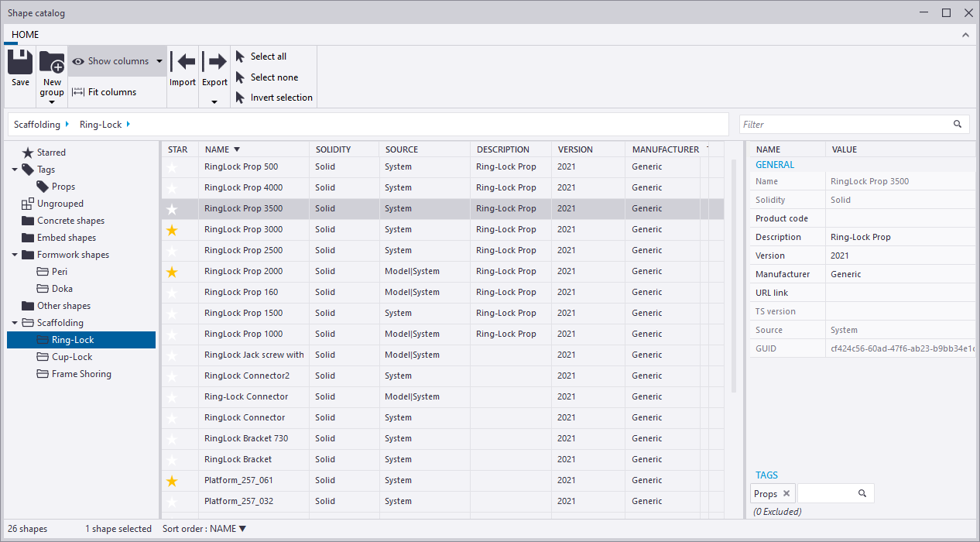The image size is (980, 542).
Task: Star the RingLock Bracket 730 row
Action: pyautogui.click(x=172, y=439)
